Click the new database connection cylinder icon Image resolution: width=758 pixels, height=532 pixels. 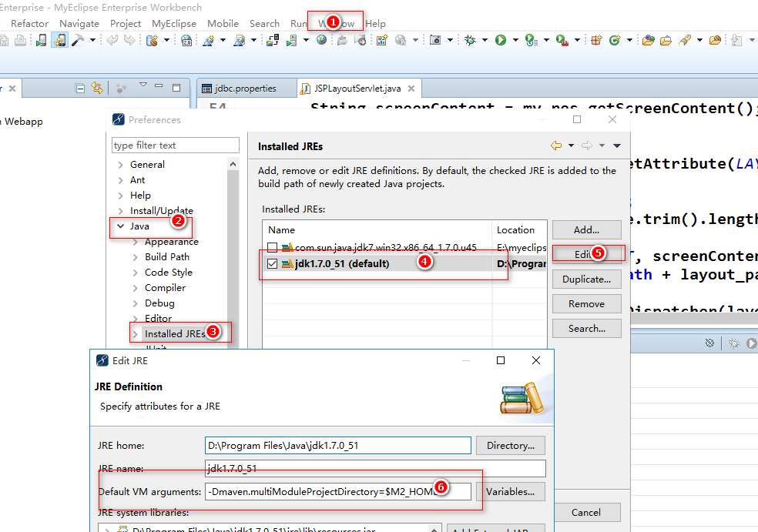pos(153,40)
